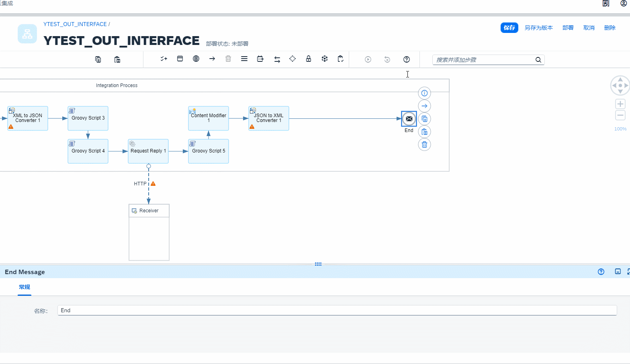Switch to the 常规 tab
This screenshot has width=630, height=364.
pos(25,287)
